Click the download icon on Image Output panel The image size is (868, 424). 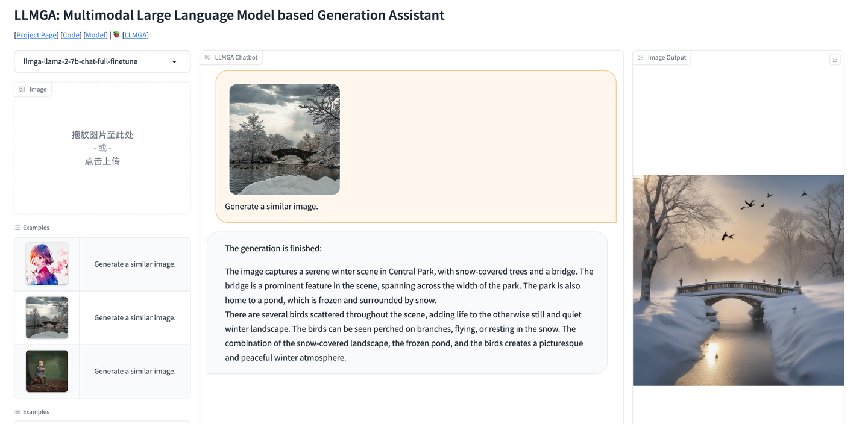click(835, 59)
